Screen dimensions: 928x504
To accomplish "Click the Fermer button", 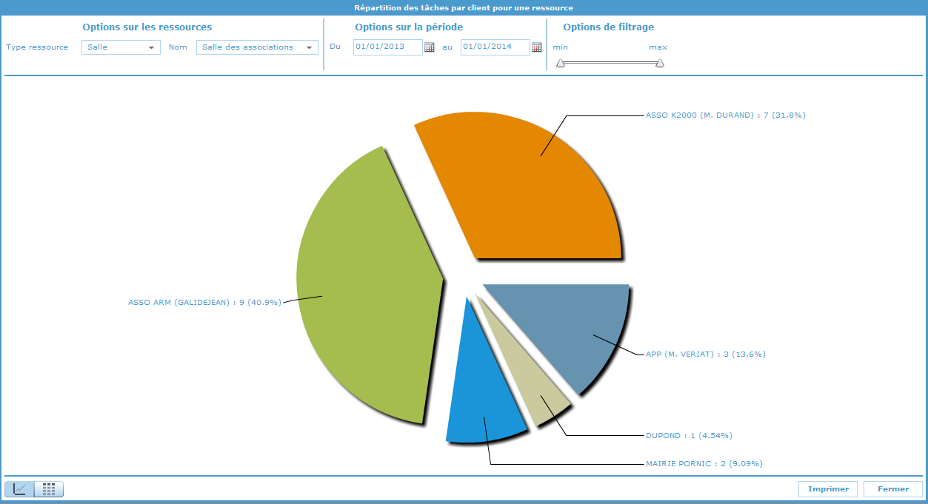I will pos(892,489).
